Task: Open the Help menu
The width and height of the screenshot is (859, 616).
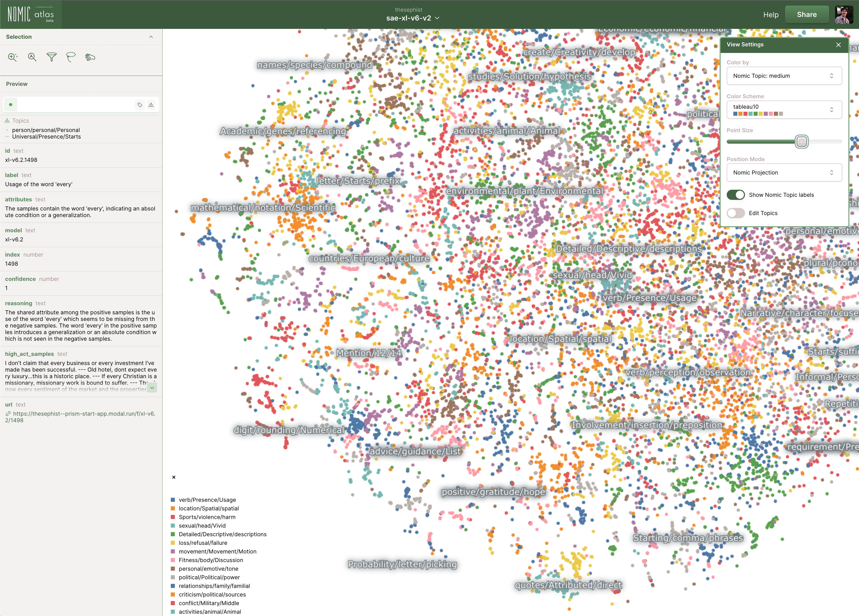Action: 770,15
